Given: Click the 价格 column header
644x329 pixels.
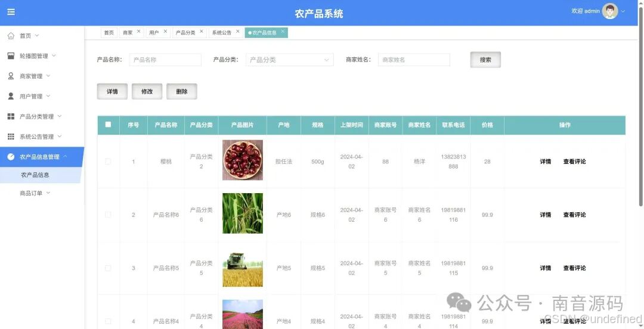Looking at the screenshot, I should (x=487, y=125).
